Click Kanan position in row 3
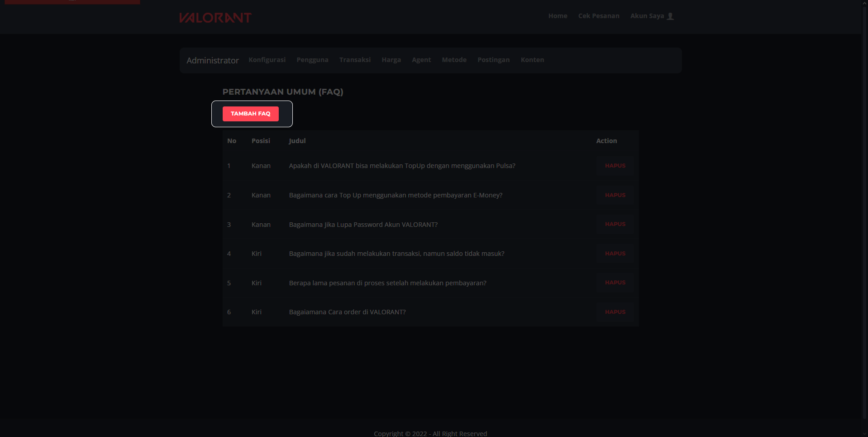Image resolution: width=868 pixels, height=437 pixels. pyautogui.click(x=261, y=225)
